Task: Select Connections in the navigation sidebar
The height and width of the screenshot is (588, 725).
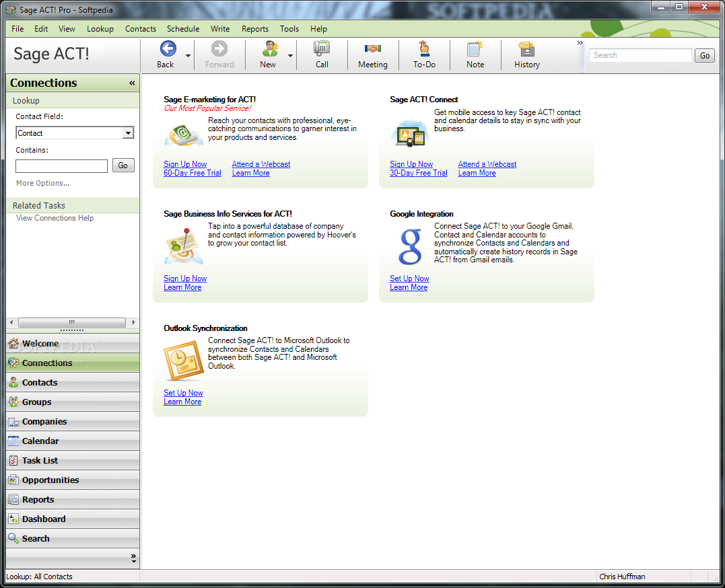Action: point(73,363)
